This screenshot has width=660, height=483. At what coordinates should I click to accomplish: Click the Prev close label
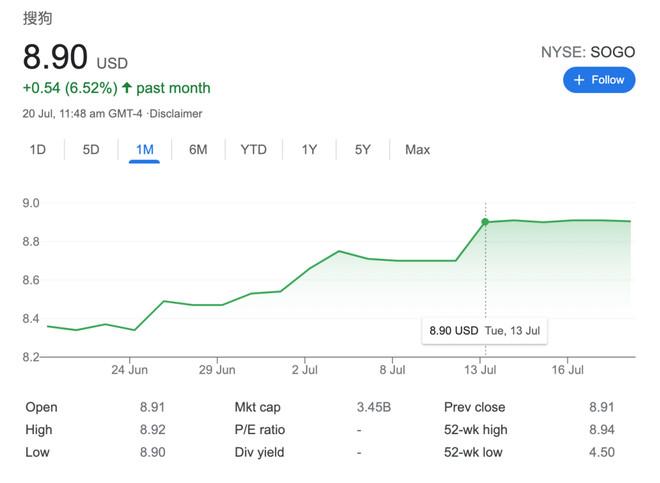point(474,407)
